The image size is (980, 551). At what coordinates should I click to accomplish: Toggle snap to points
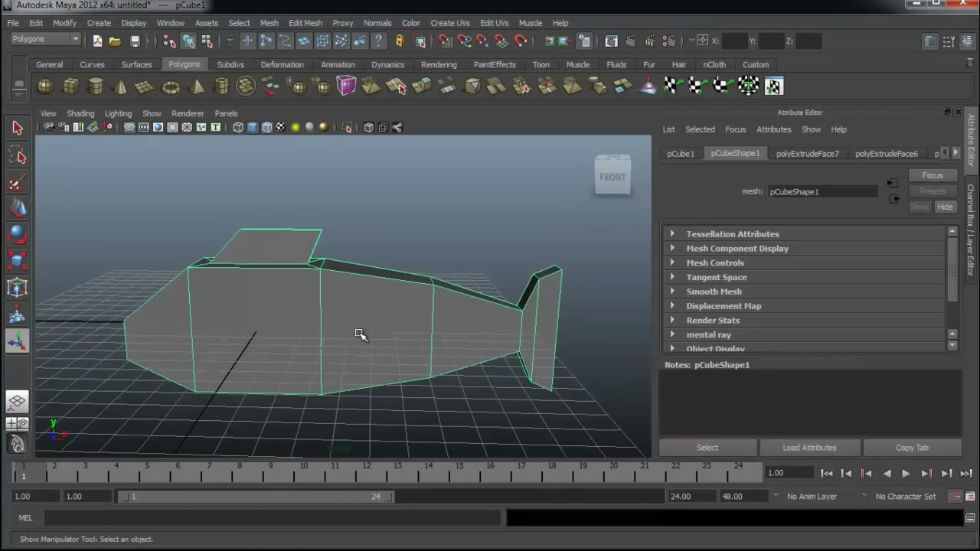(482, 41)
